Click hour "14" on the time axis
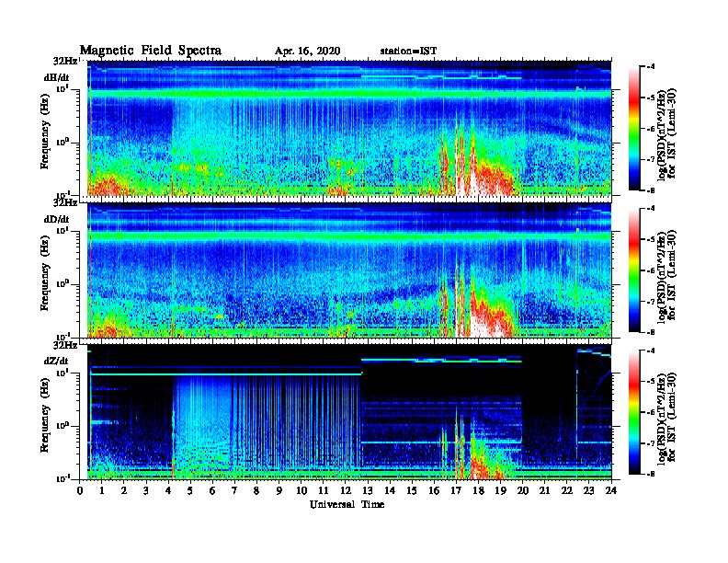The height and width of the screenshot is (563, 728). 390,490
